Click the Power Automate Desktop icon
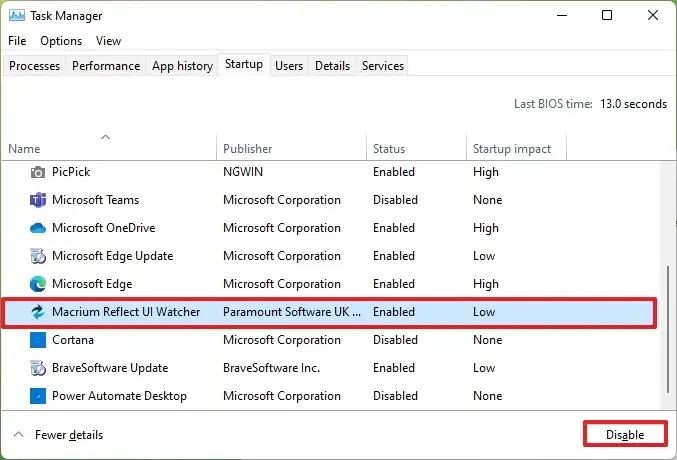Image resolution: width=677 pixels, height=460 pixels. coord(38,396)
